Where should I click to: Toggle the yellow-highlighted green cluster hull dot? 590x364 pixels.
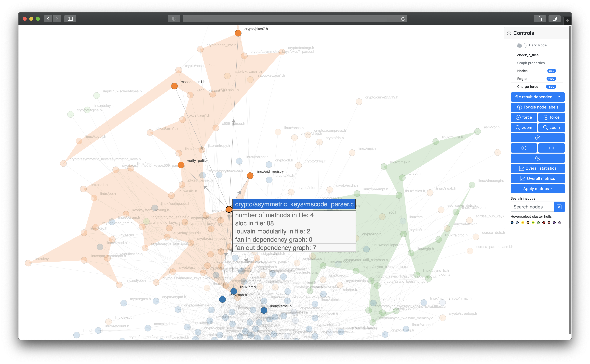pyautogui.click(x=533, y=223)
